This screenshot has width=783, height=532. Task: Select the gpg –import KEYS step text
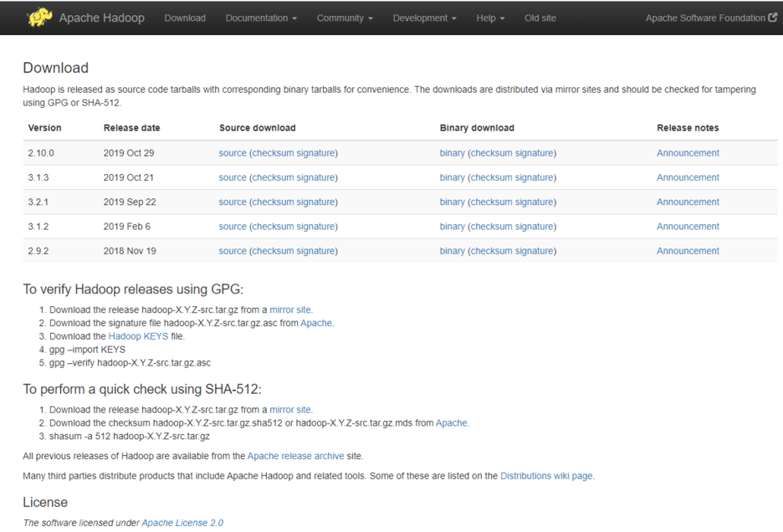tap(87, 350)
